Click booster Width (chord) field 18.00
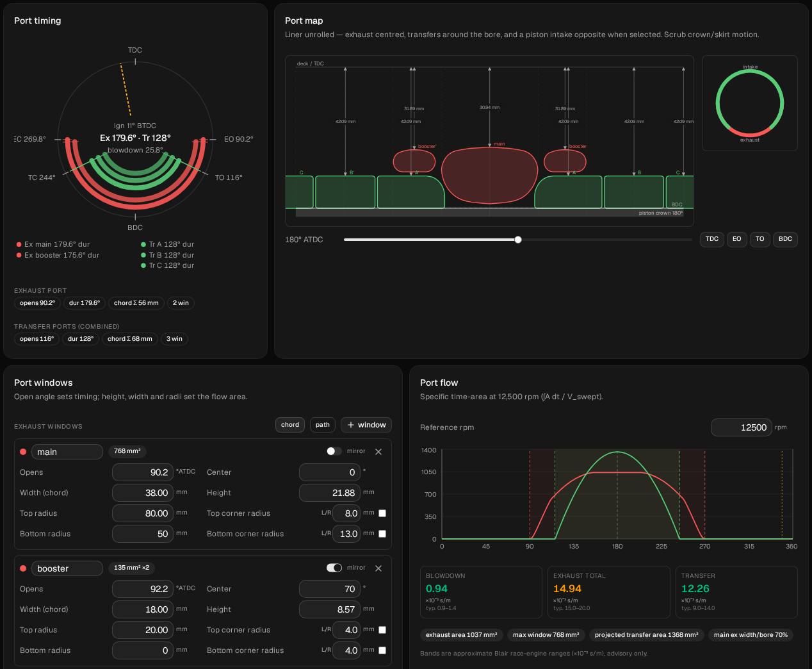This screenshot has width=812, height=669. (x=143, y=609)
